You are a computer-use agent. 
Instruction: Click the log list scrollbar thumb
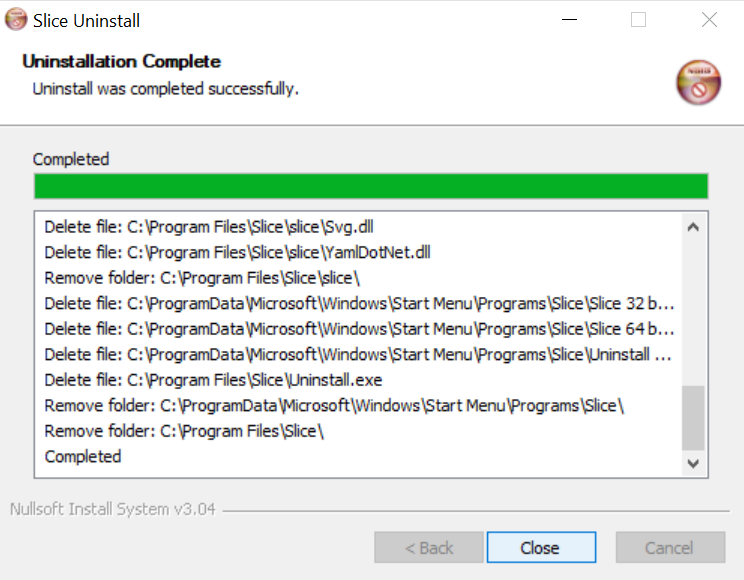point(692,418)
